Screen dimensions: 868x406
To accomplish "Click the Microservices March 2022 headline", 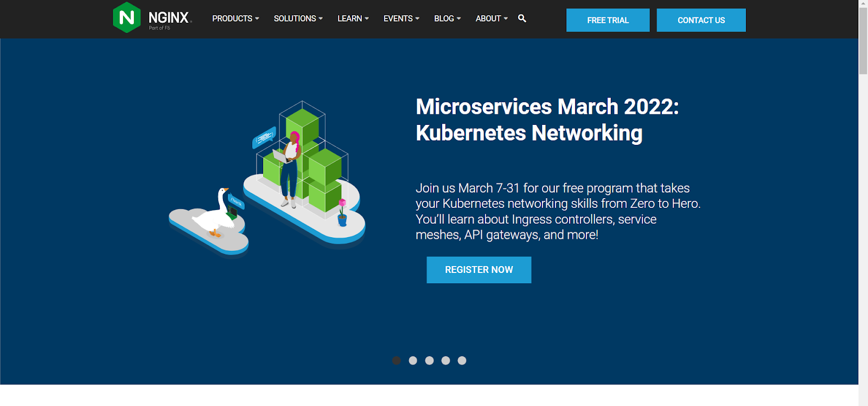I will click(x=547, y=120).
